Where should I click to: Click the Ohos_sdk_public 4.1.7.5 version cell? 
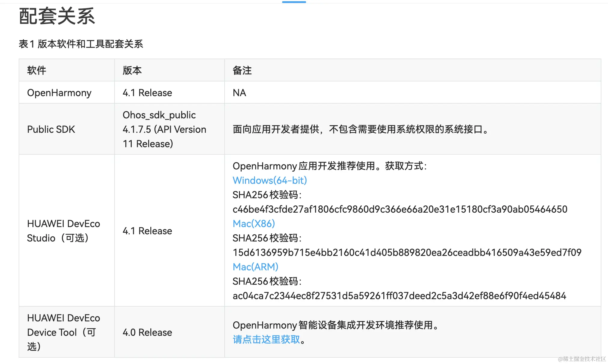164,129
